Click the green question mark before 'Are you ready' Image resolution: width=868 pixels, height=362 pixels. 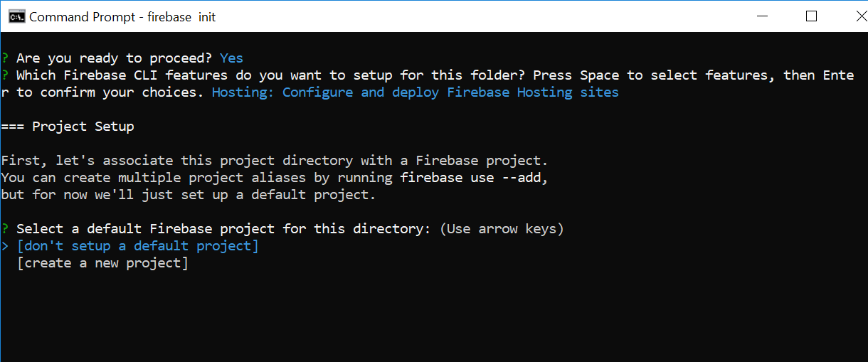5,58
